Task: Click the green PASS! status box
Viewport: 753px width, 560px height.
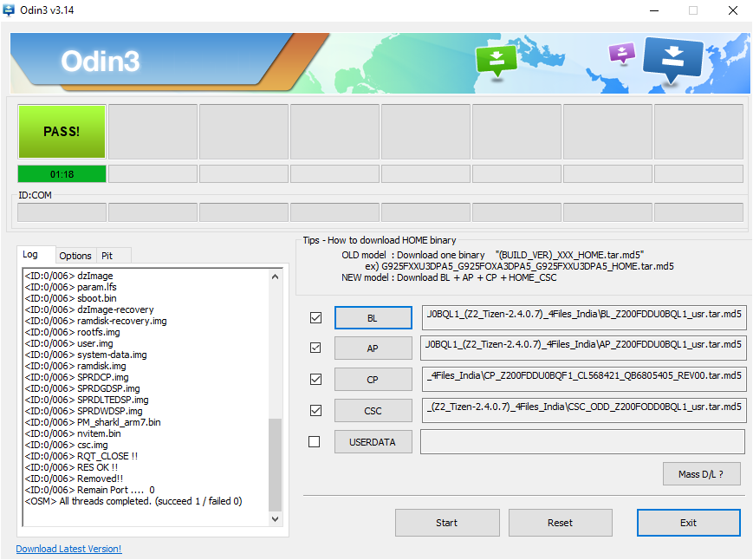Action: (x=62, y=132)
